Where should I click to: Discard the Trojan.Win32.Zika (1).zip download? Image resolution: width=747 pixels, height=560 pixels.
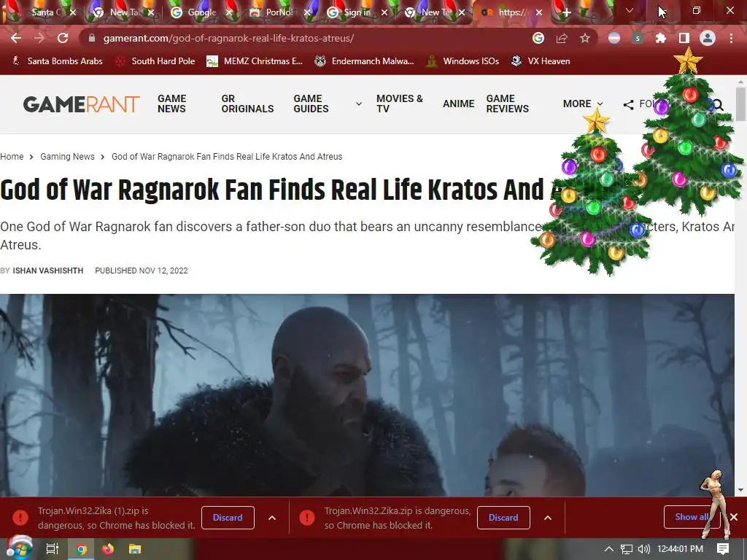coord(228,518)
